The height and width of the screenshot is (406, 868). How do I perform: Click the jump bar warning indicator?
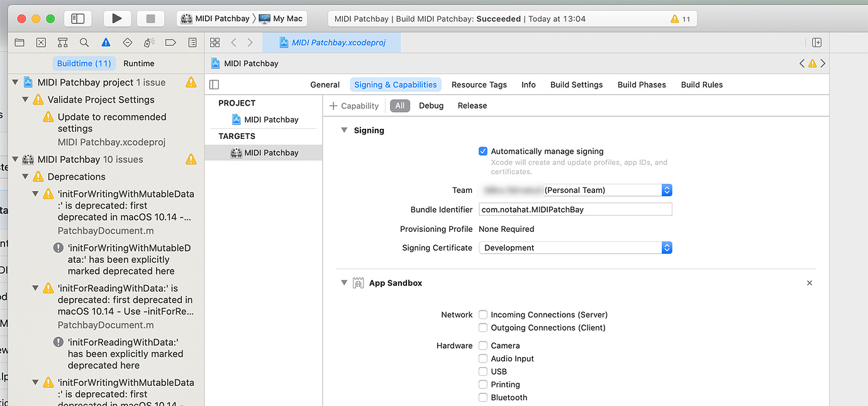tap(812, 63)
